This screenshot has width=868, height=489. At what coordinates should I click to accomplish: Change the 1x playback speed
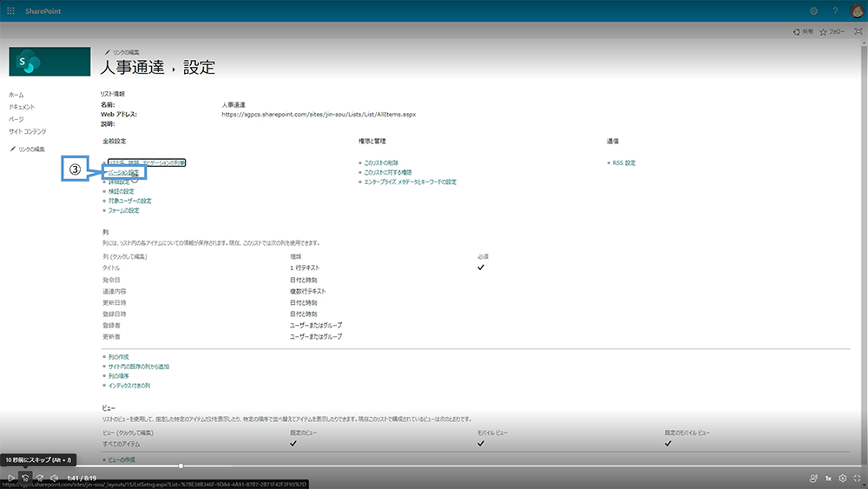[x=829, y=478]
